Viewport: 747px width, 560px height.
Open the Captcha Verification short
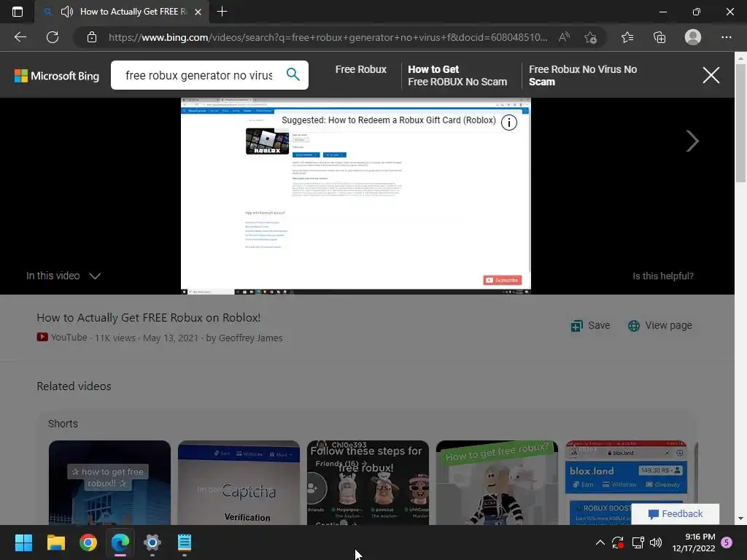click(x=239, y=483)
